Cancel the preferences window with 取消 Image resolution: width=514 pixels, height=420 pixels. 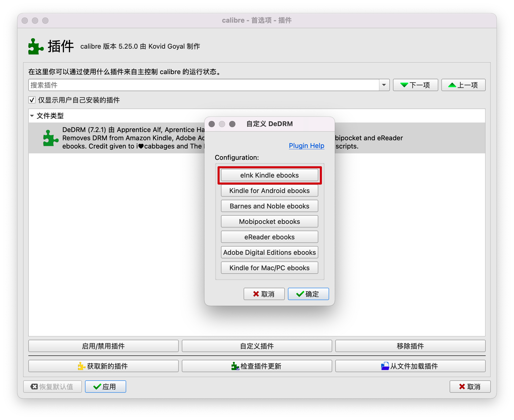[x=470, y=387]
